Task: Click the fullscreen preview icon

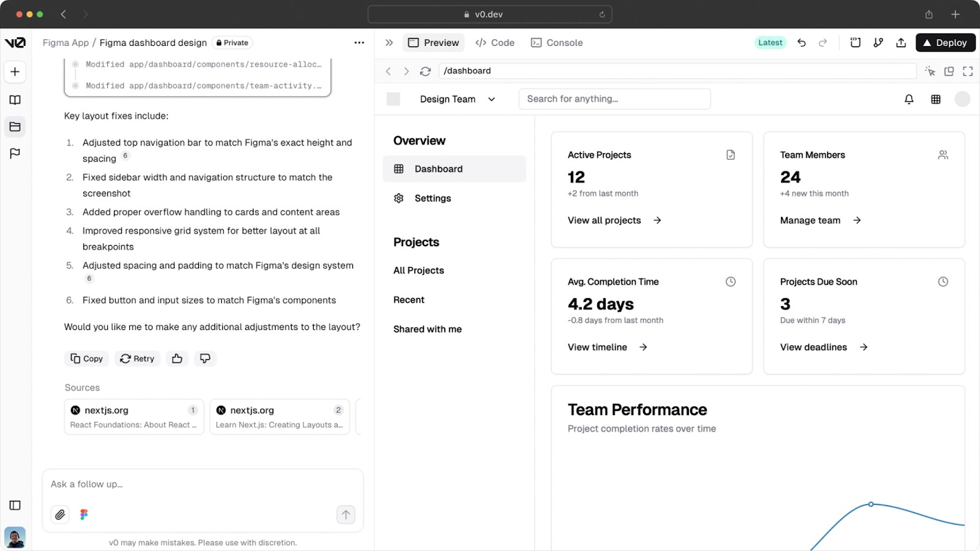Action: [968, 71]
